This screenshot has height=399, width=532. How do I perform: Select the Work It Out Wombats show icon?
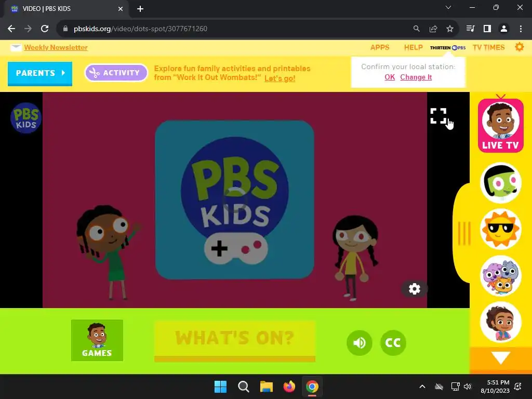[x=501, y=276]
